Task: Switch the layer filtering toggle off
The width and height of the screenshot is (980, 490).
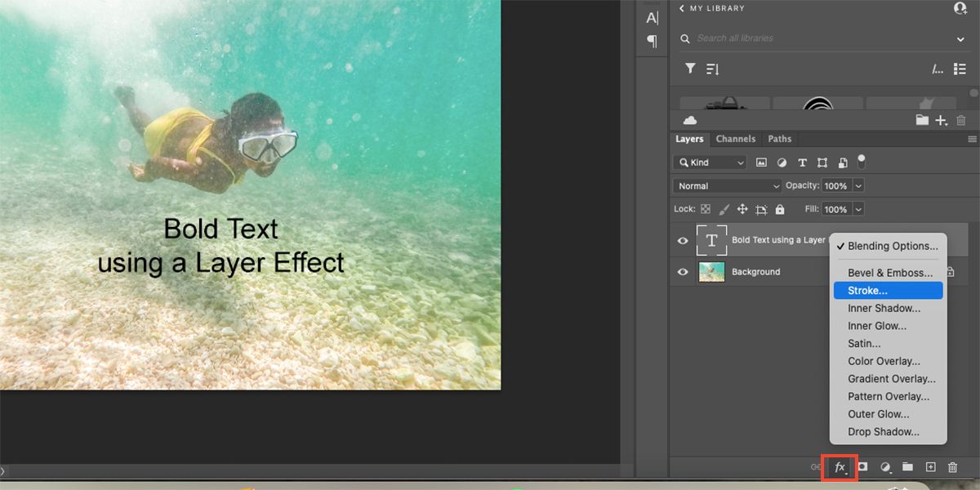Action: tap(861, 162)
